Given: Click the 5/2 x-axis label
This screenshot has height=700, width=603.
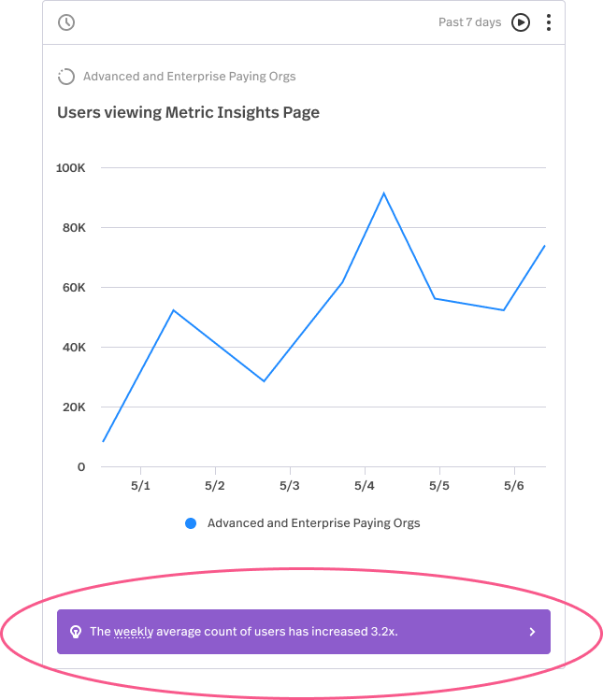Looking at the screenshot, I should (x=215, y=486).
